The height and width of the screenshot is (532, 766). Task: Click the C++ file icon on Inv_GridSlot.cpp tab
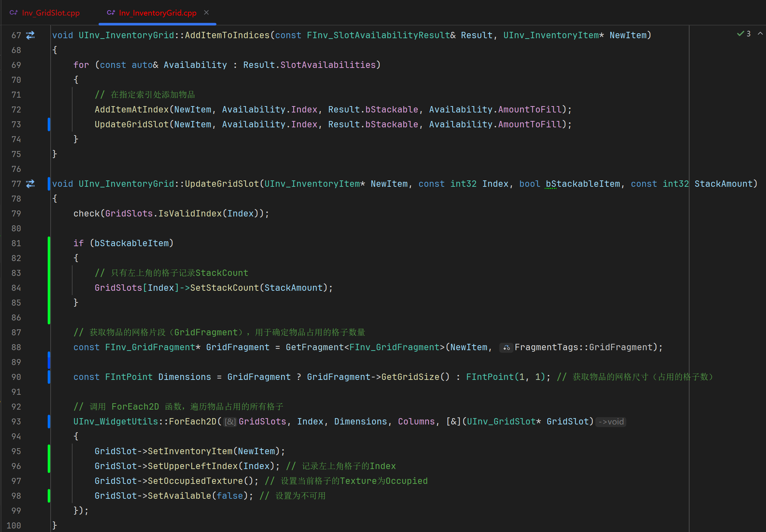coord(13,13)
